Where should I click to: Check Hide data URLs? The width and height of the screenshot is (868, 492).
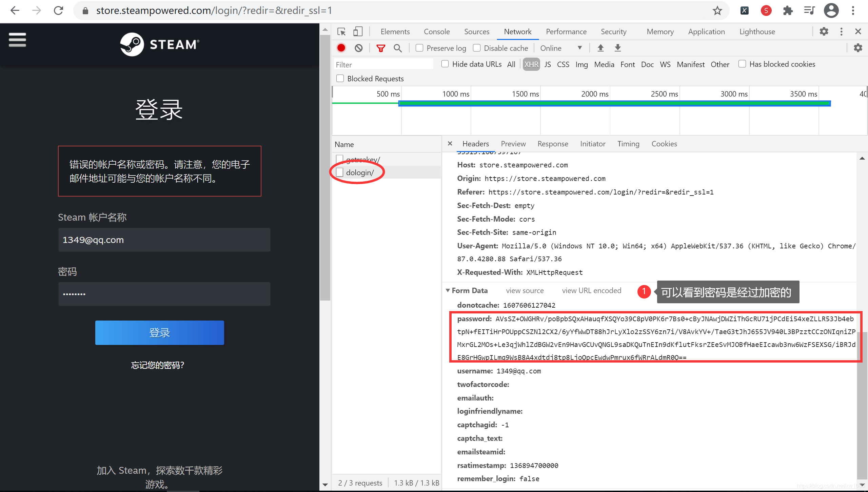point(445,64)
